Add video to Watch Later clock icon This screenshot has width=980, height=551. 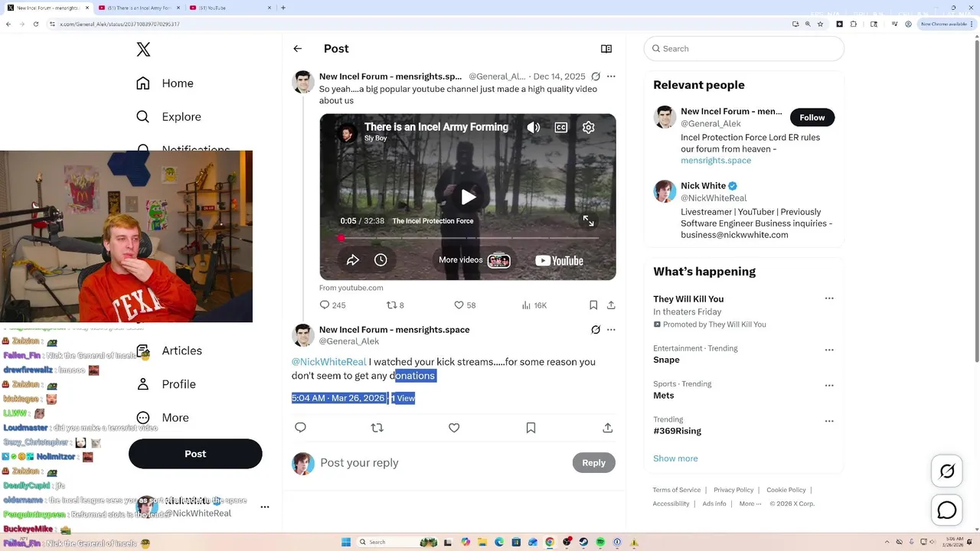pyautogui.click(x=381, y=260)
